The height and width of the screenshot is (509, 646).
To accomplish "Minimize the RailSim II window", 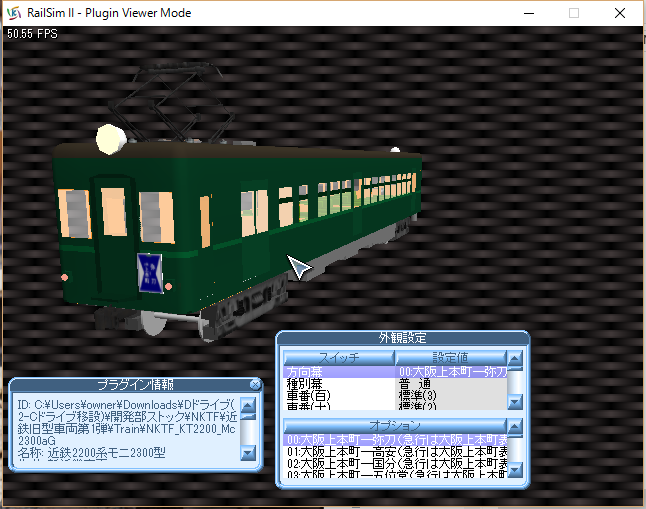I will point(529,13).
